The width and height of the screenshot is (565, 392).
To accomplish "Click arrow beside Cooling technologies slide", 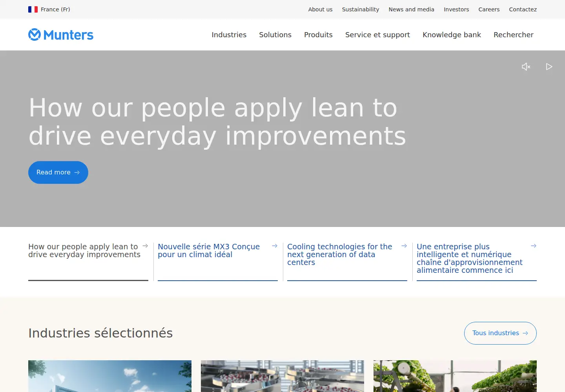I will pos(404,246).
